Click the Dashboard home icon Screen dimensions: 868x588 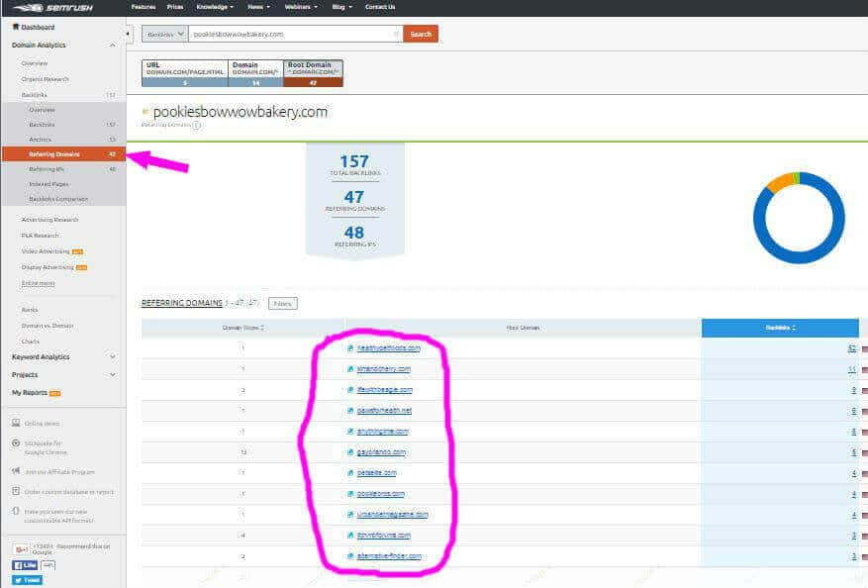pyautogui.click(x=16, y=27)
